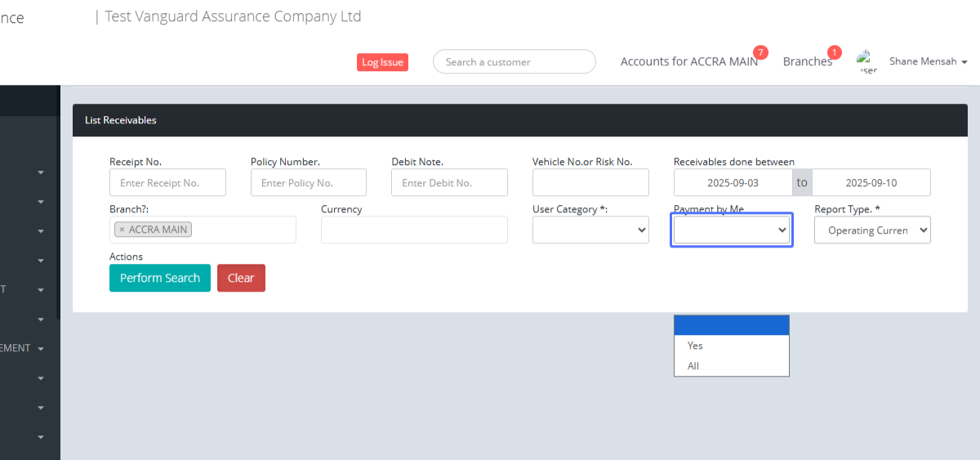
Task: Collapse the Payment by Me dropdown
Action: click(732, 230)
